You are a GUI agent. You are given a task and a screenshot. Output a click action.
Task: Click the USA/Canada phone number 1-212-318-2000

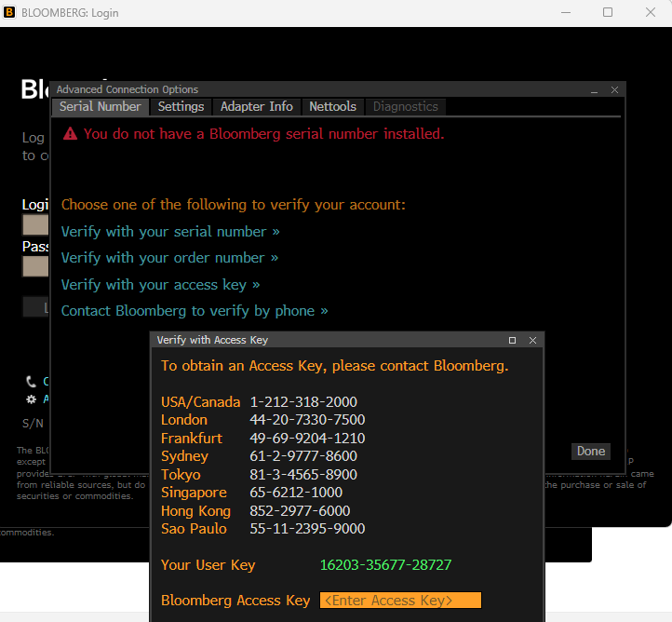pyautogui.click(x=303, y=402)
